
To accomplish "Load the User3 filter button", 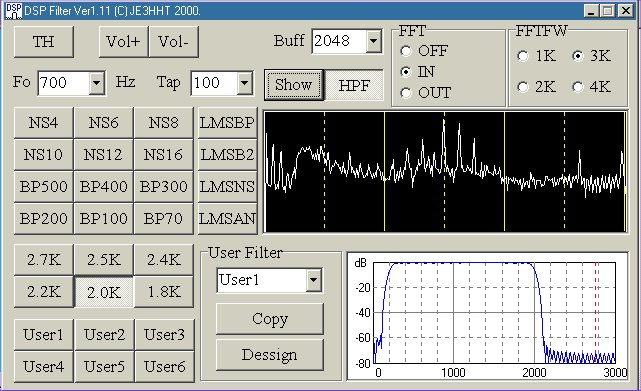I will 164,335.
